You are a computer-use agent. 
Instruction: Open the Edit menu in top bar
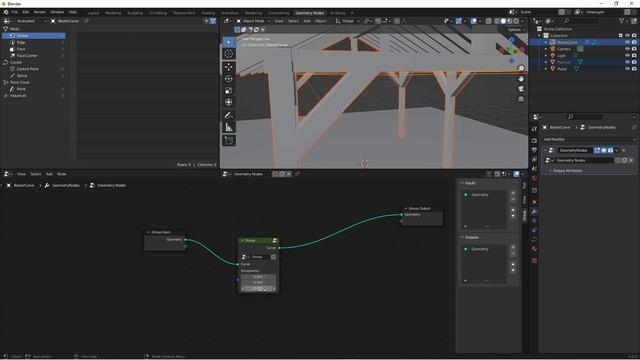(26, 13)
